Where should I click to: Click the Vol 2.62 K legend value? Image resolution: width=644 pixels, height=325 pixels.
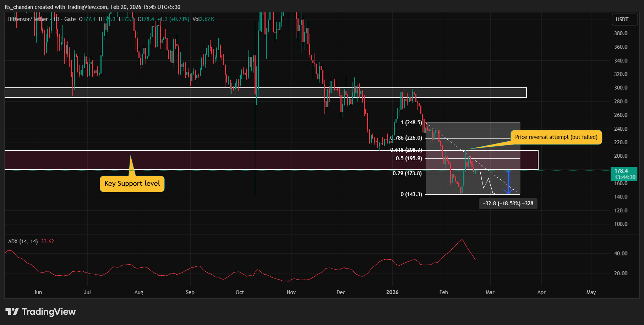[x=203, y=19]
